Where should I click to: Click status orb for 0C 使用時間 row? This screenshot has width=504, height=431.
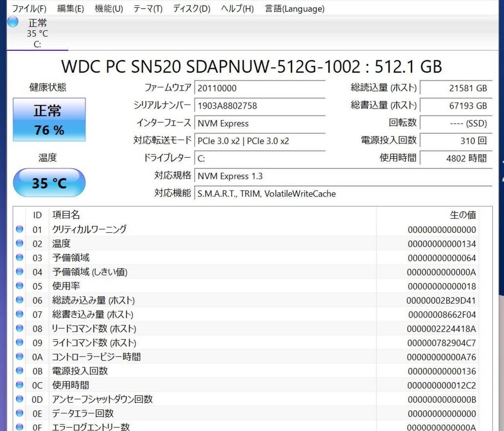(20, 385)
